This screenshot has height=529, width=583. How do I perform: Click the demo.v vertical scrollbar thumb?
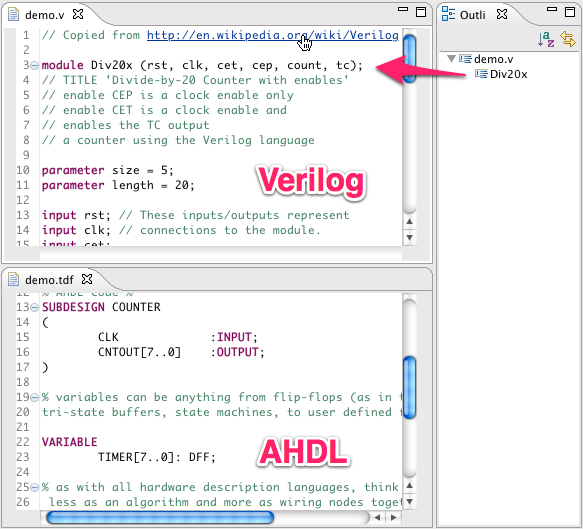[x=409, y=58]
